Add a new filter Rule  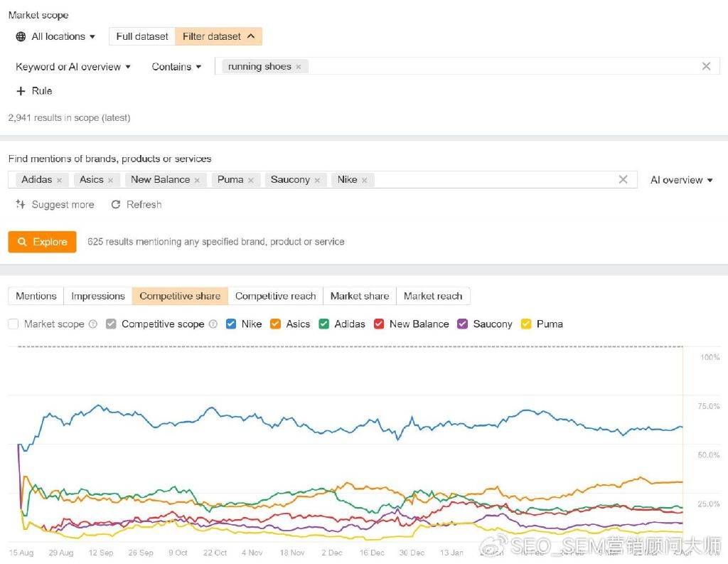34,91
